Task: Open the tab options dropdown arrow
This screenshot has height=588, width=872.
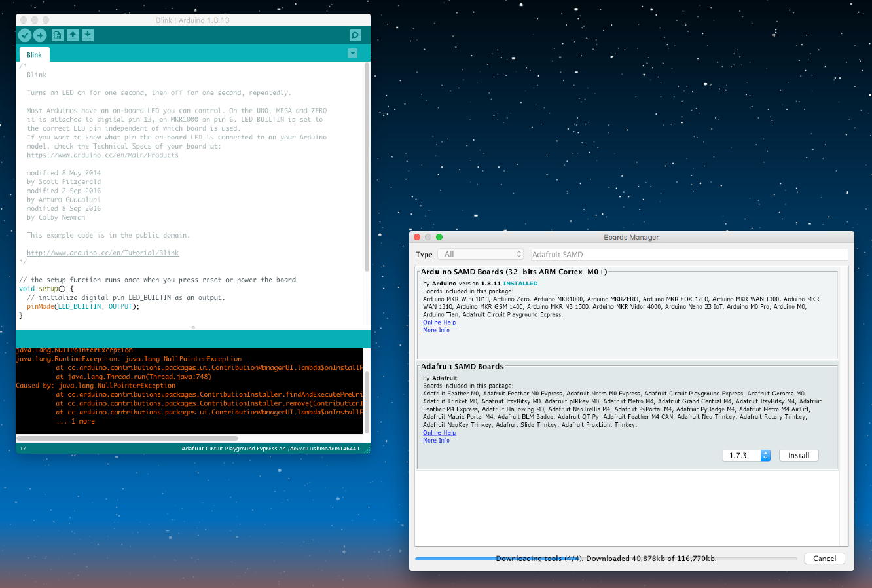Action: (352, 53)
